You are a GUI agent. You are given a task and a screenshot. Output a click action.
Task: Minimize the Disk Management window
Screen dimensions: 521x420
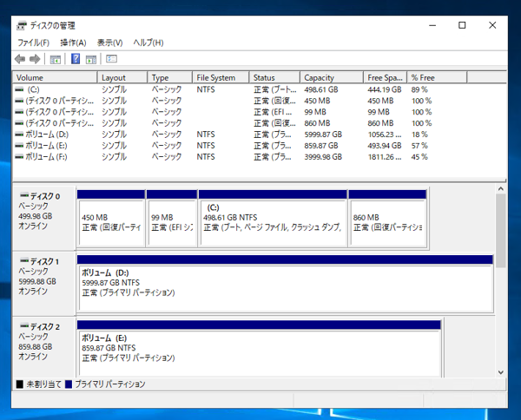pyautogui.click(x=432, y=25)
